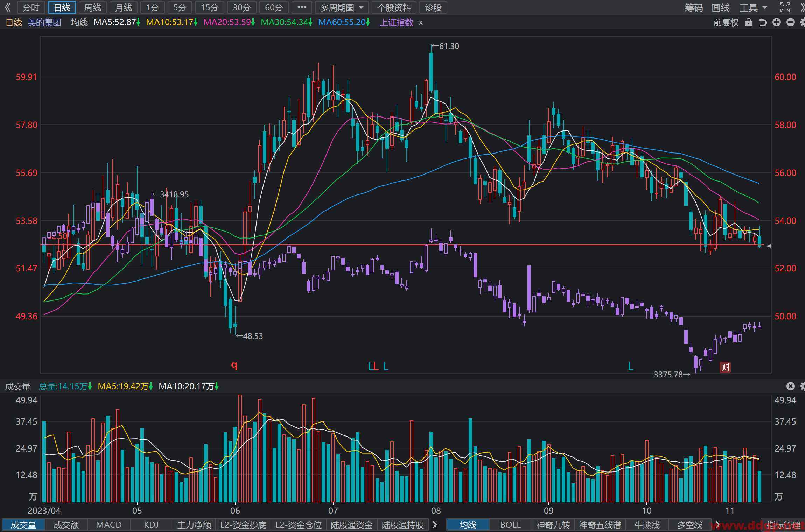Open the 多周期图 dropdown
This screenshot has width=805, height=532.
point(342,7)
